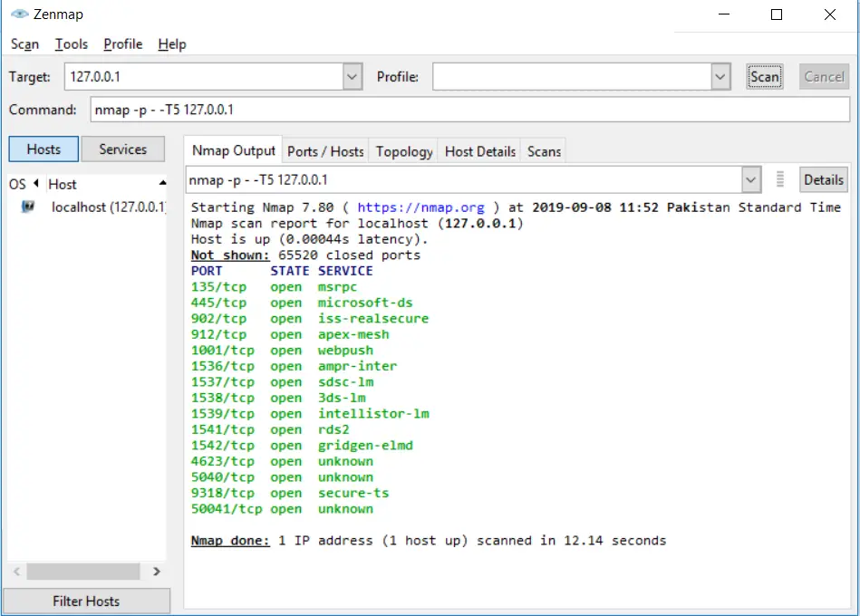Image resolution: width=860 pixels, height=616 pixels.
Task: Open the Tools menu
Action: pos(72,43)
